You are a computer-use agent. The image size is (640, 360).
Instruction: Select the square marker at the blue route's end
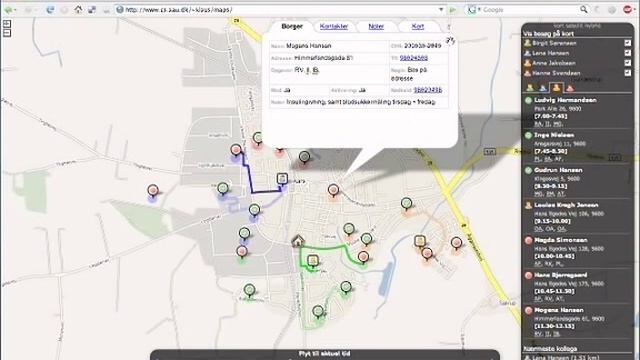[282, 179]
